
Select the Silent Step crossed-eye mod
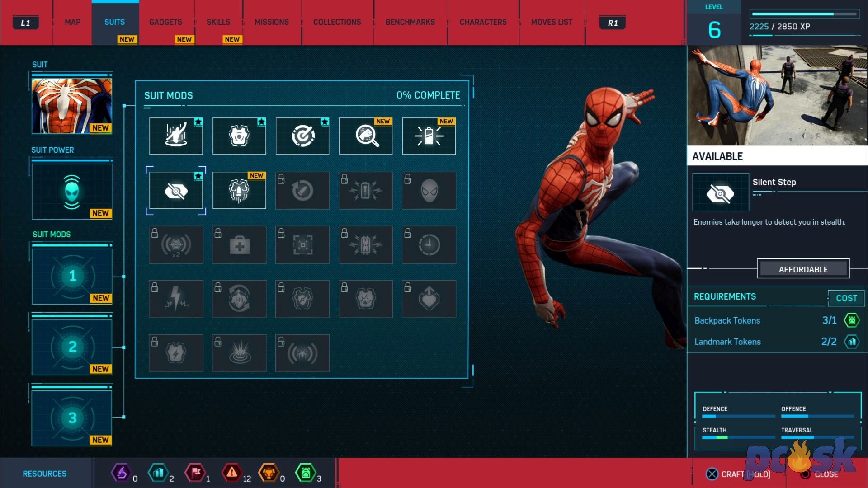click(176, 190)
